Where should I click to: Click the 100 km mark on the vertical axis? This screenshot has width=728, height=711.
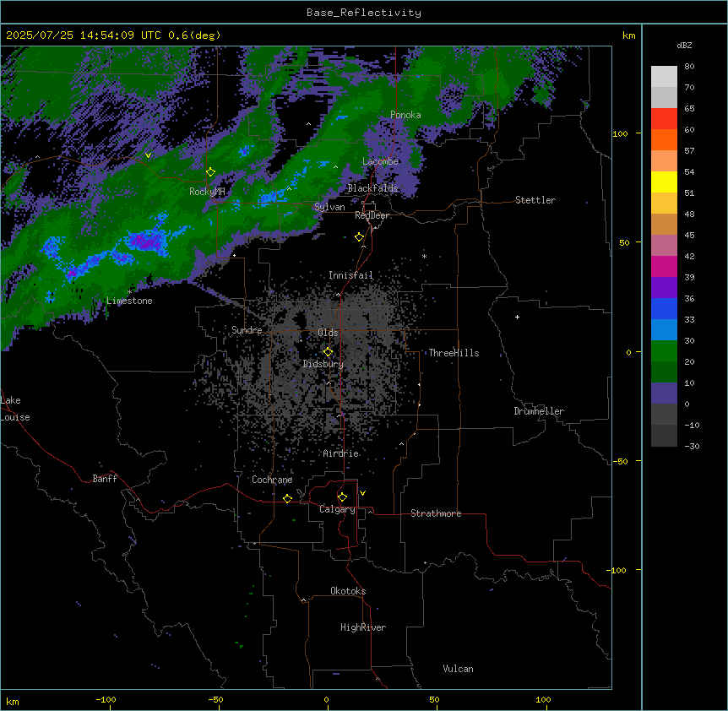(620, 133)
